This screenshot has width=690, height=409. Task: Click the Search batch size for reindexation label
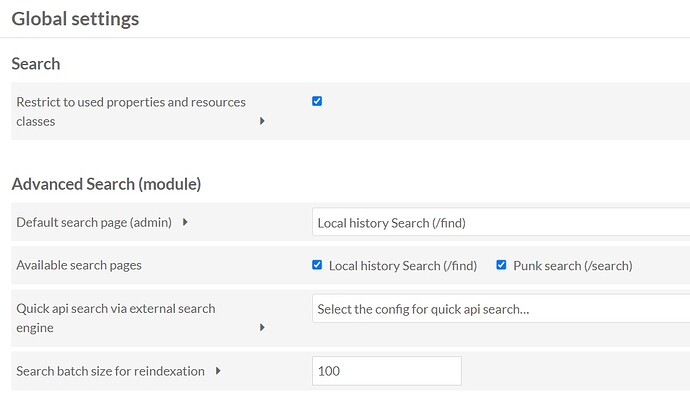pyautogui.click(x=110, y=371)
